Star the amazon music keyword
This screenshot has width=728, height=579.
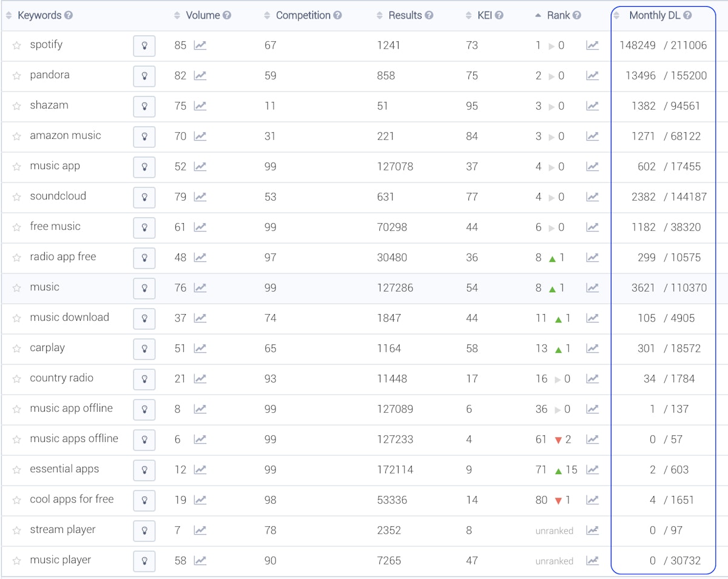tap(17, 136)
